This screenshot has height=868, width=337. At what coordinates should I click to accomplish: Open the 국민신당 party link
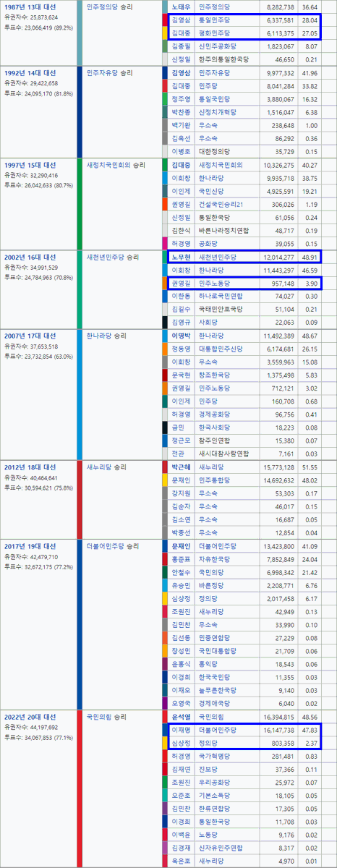coord(210,191)
